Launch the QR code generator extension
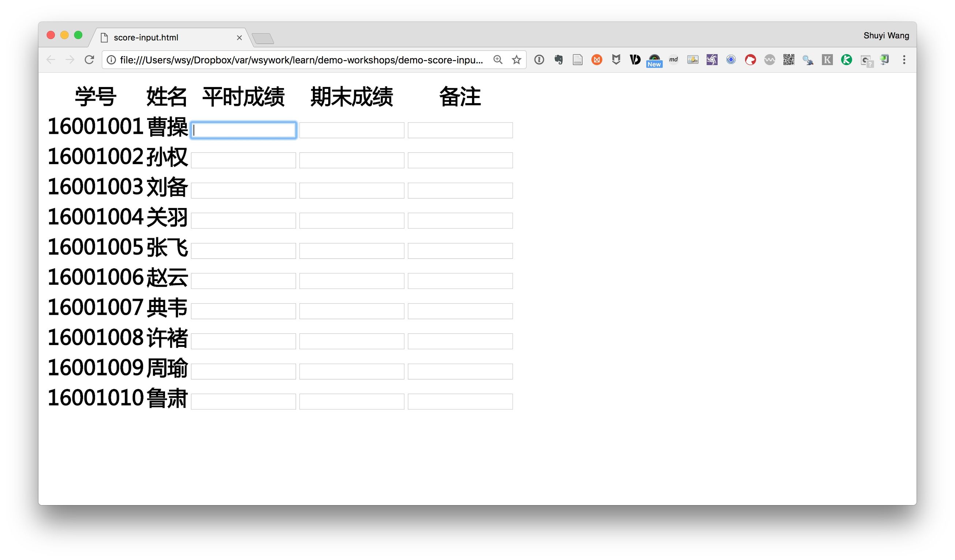The height and width of the screenshot is (560, 955). (x=789, y=60)
